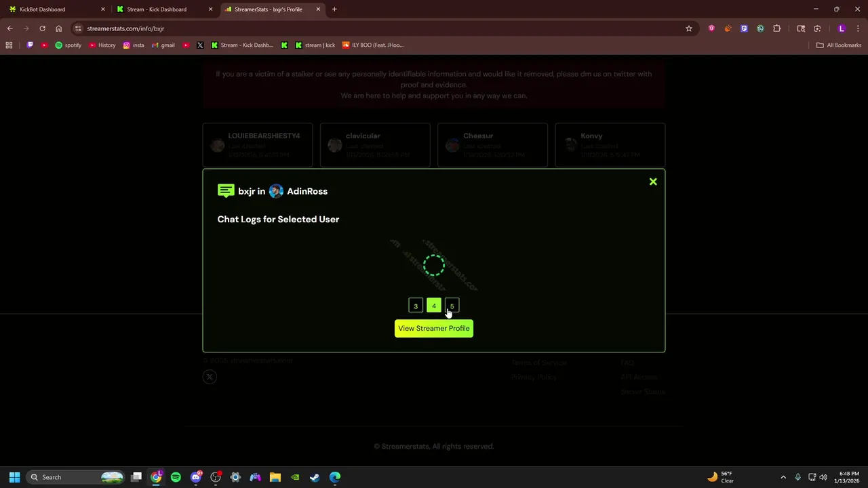This screenshot has height=488, width=868.
Task: Close the Stream - Kick Dashboard tab
Action: (210, 9)
